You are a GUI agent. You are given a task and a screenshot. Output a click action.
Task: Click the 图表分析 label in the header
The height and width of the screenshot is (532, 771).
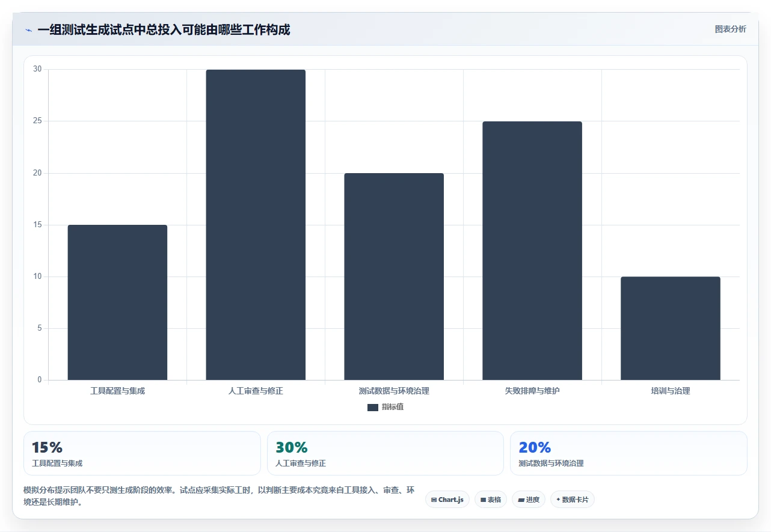730,29
